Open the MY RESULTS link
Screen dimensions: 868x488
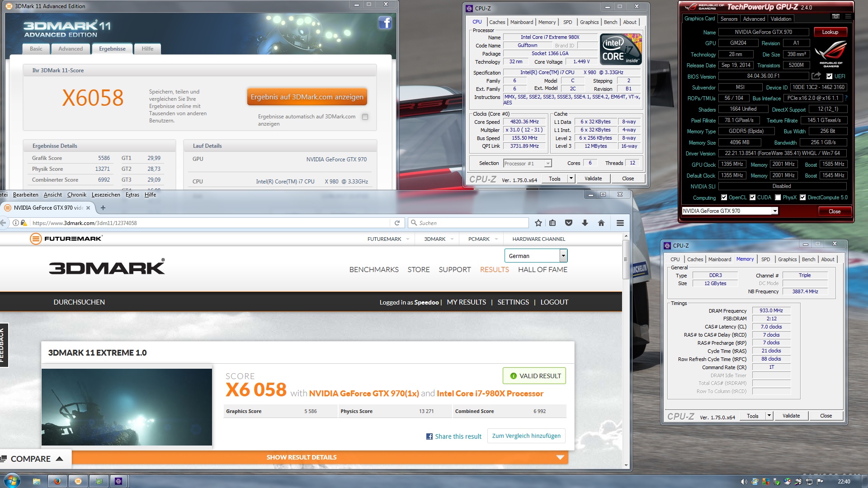click(x=466, y=302)
